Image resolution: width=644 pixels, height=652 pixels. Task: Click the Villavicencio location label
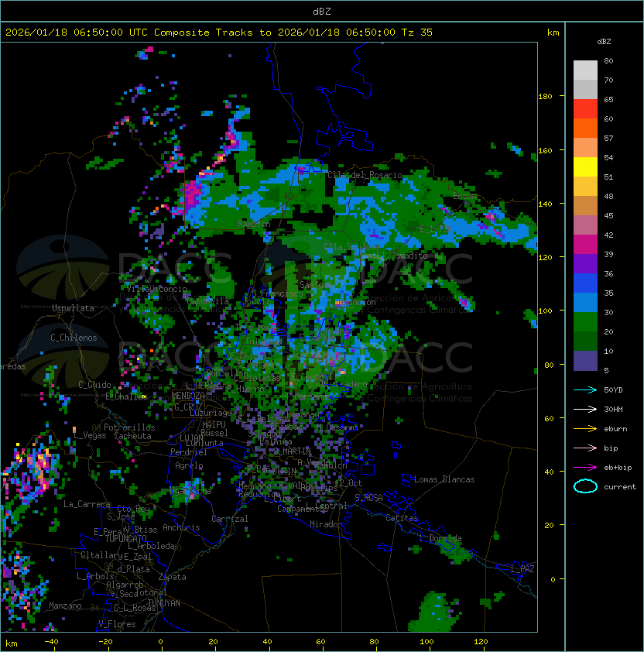coord(156,289)
